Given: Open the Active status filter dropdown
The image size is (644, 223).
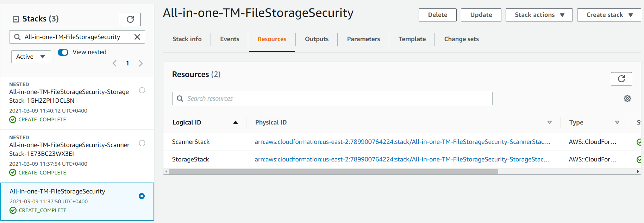Looking at the screenshot, I should (31, 57).
